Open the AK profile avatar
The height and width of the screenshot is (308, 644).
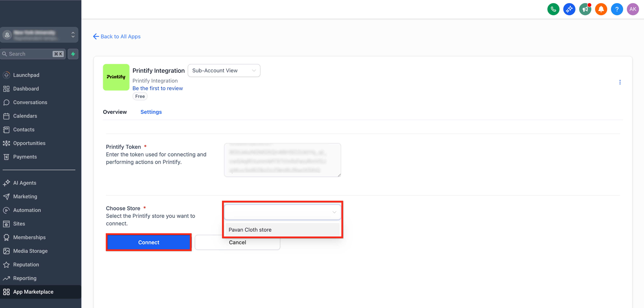pos(633,9)
